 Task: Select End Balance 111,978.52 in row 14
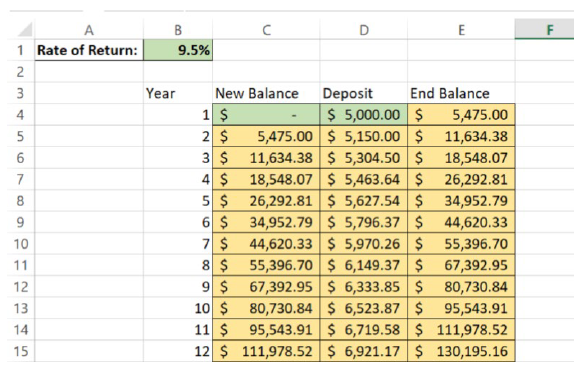[461, 329]
